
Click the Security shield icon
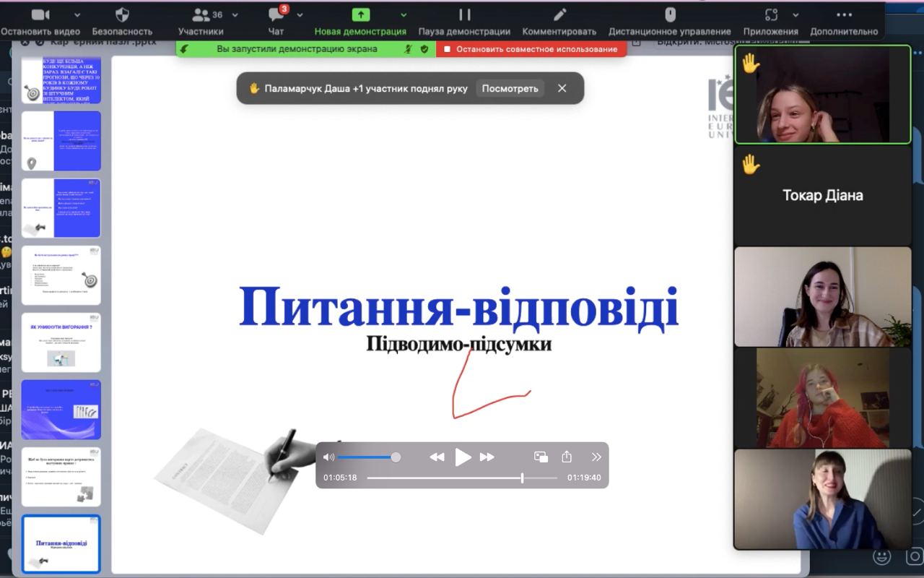tap(122, 15)
